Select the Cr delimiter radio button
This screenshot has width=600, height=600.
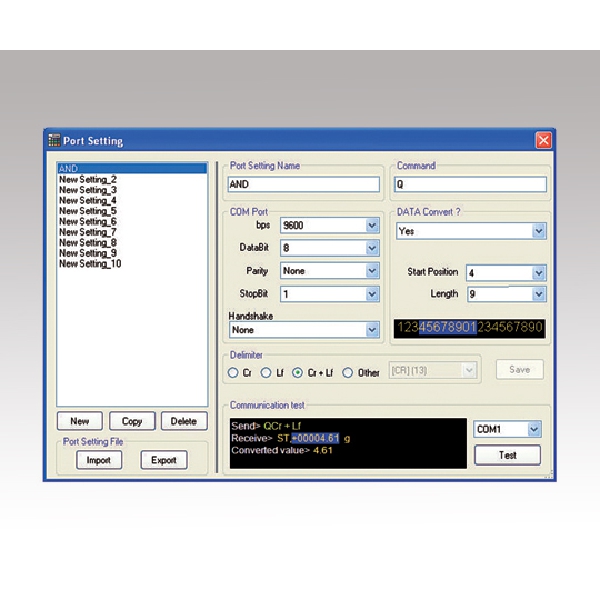click(x=233, y=373)
